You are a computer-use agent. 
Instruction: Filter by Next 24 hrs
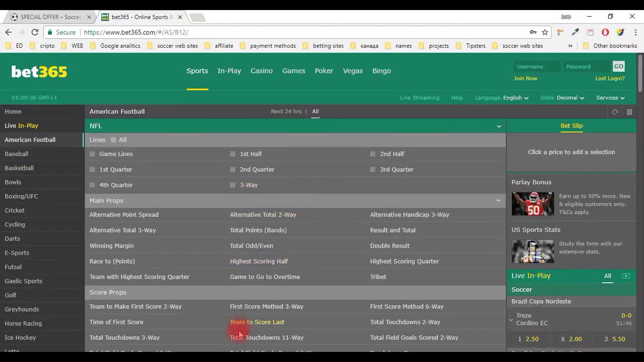(286, 112)
